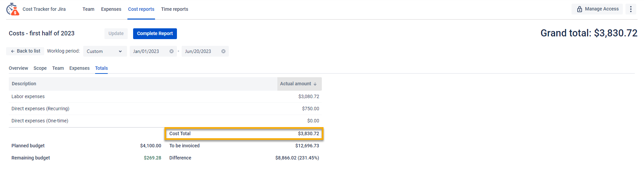Click the To be invoiced label
This screenshot has width=644, height=178.
pos(184,146)
